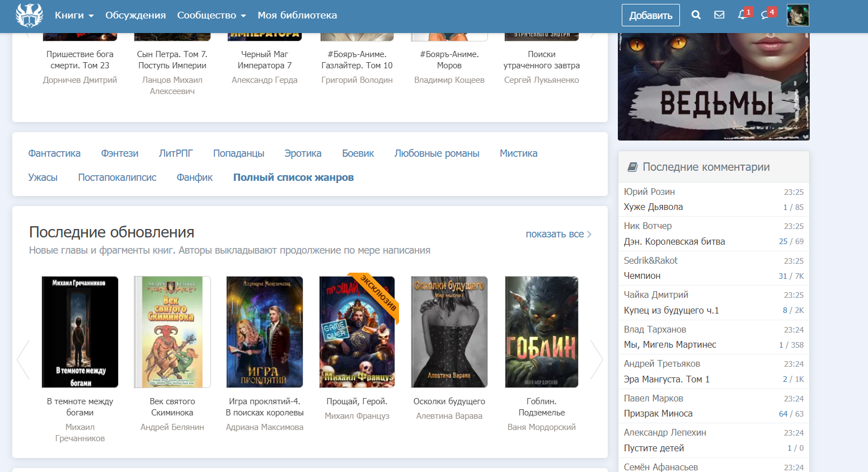Image resolution: width=868 pixels, height=472 pixels.
Task: Open the Век святого Скиминока cover
Action: [x=172, y=332]
